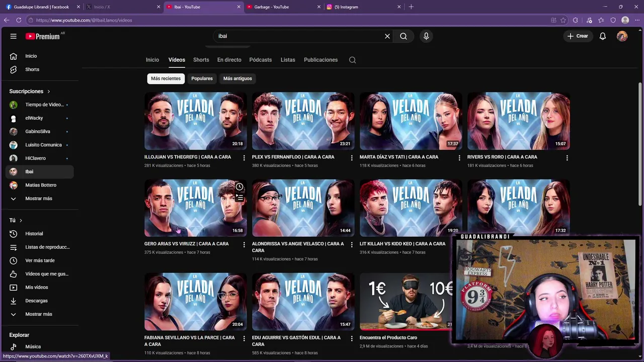The image size is (644, 362).
Task: Open options menu for ALONDRISSA VS ANGIE VELASCO video
Action: pos(352,245)
